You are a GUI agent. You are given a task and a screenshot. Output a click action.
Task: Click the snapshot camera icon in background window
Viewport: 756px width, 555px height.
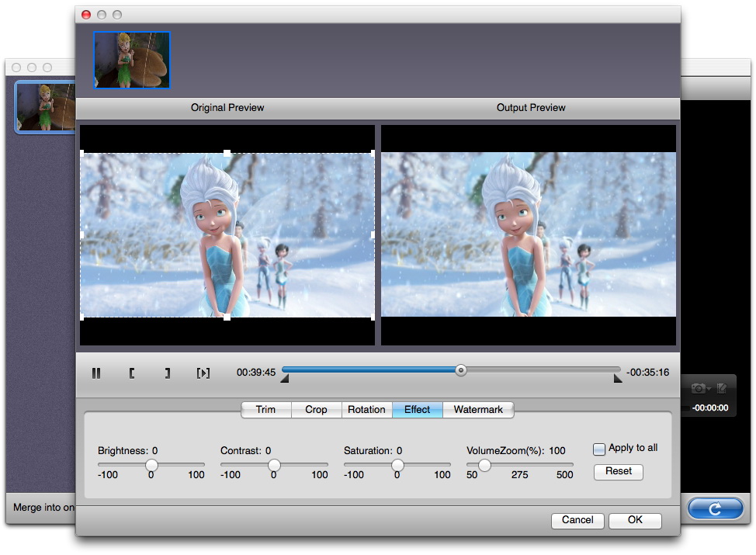(x=699, y=388)
